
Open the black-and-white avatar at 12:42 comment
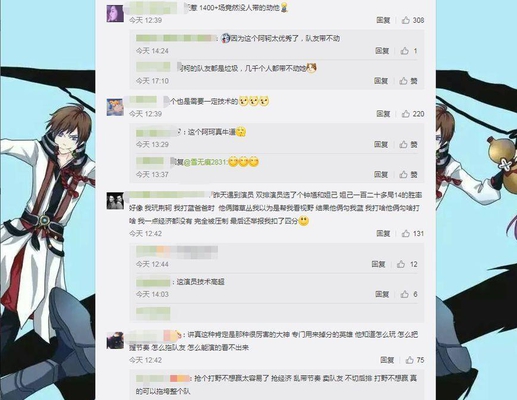point(115,201)
